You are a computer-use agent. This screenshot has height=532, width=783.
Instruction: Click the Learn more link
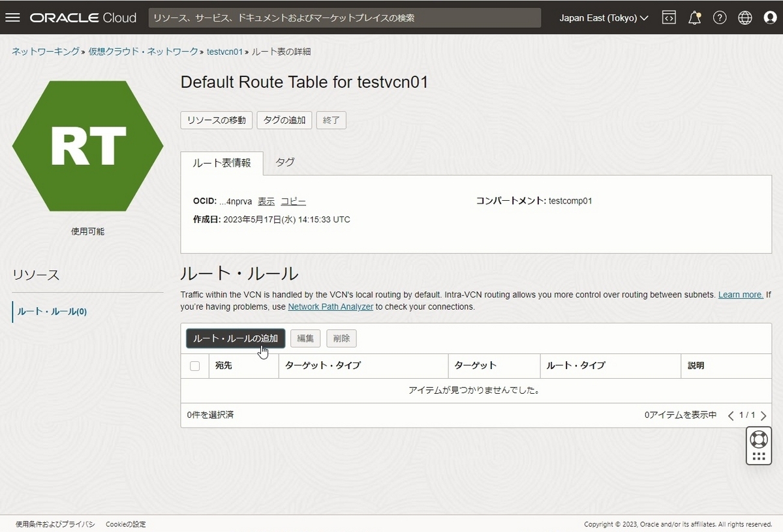click(x=740, y=294)
